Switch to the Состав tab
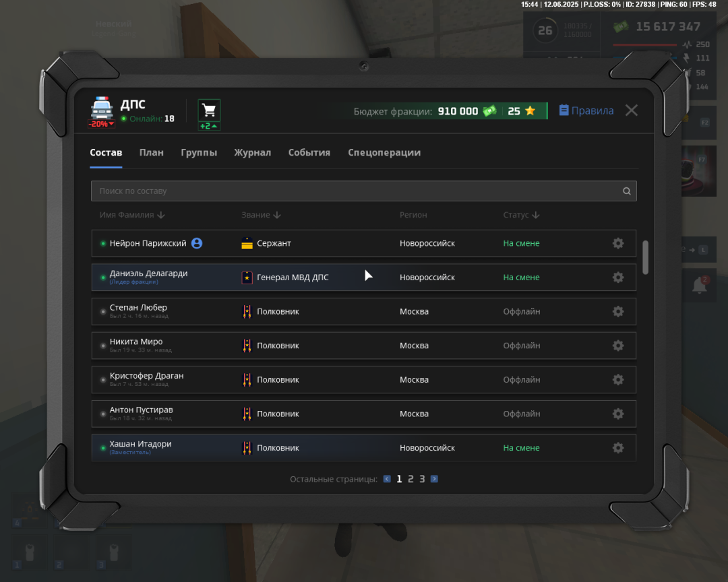This screenshot has height=582, width=728. tap(106, 153)
